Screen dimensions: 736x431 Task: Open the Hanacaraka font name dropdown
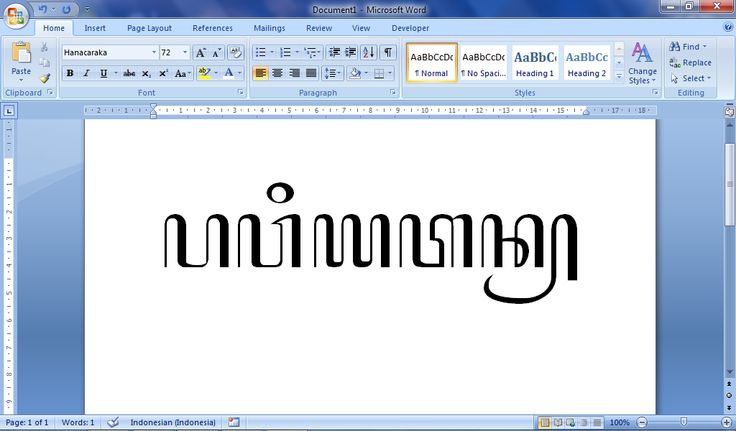pos(153,52)
